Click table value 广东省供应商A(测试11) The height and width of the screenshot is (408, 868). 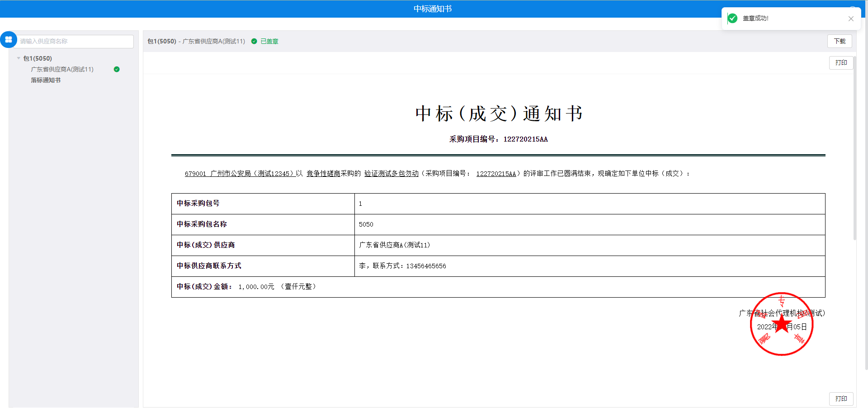[x=395, y=245]
